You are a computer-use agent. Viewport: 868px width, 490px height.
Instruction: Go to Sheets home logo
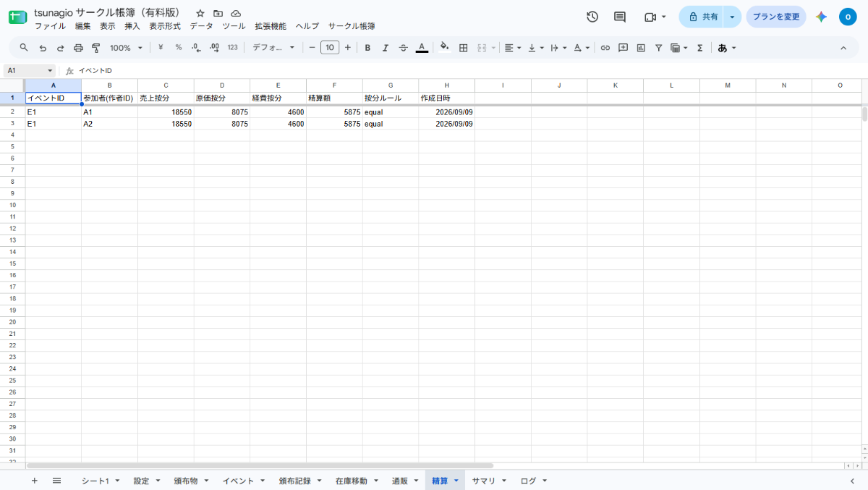[x=17, y=17]
